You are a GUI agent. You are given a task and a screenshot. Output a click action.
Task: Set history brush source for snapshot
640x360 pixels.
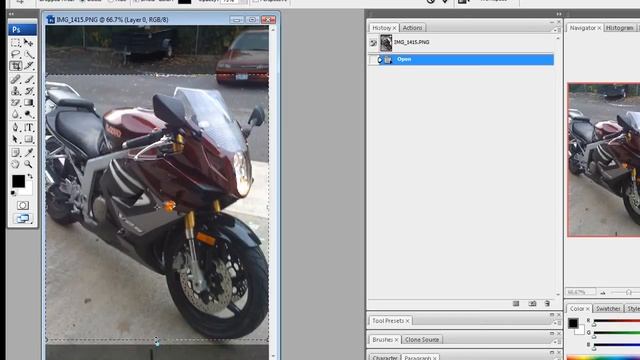[373, 43]
